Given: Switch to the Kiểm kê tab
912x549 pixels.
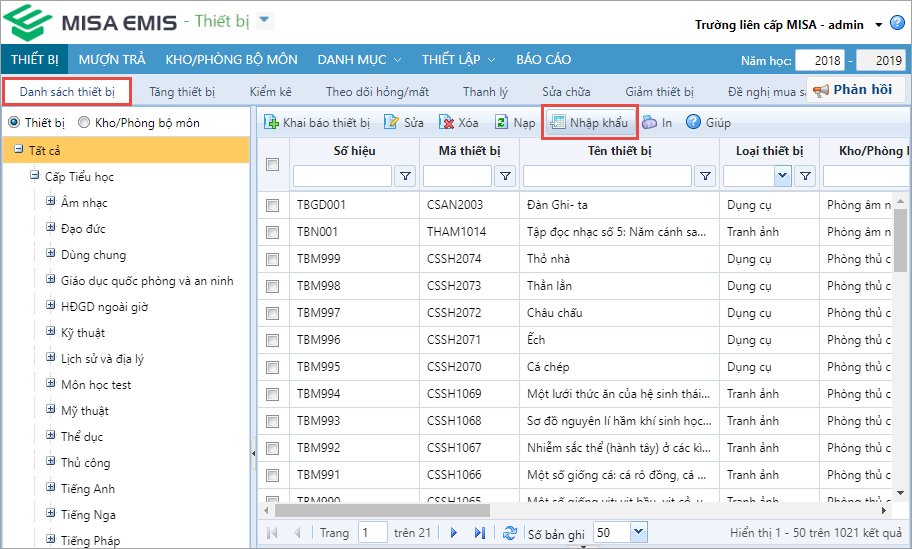Looking at the screenshot, I should [270, 92].
